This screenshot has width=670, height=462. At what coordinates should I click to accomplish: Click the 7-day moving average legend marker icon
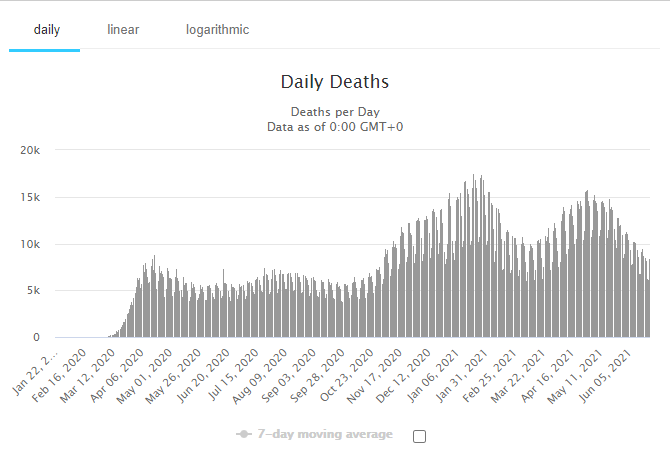click(244, 435)
